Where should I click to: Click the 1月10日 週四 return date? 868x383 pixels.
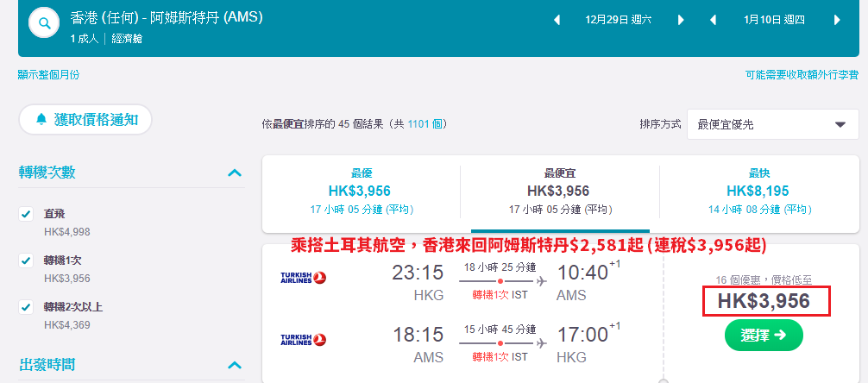click(775, 21)
